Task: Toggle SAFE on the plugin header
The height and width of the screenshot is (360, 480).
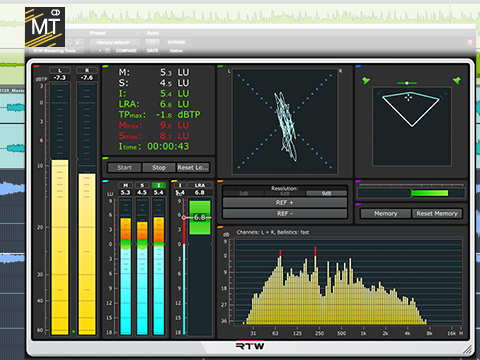Action: [152, 51]
